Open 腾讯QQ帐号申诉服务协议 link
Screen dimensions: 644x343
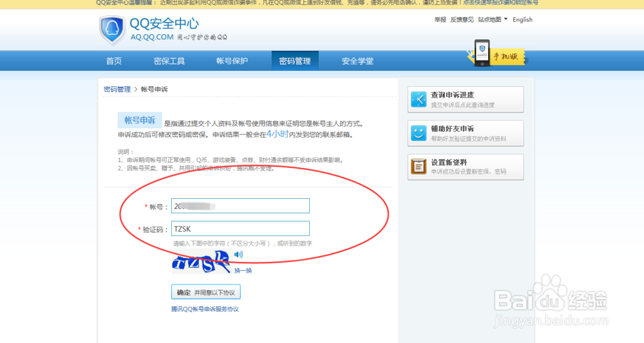(x=205, y=310)
